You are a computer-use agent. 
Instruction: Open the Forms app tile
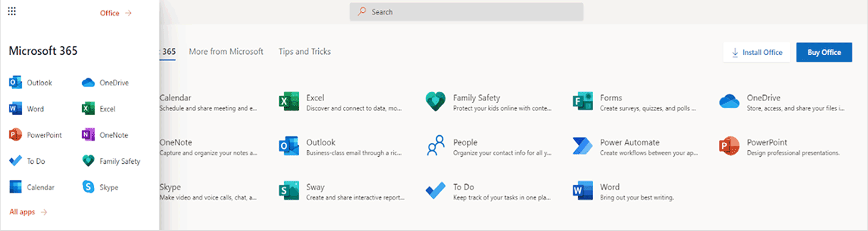coord(635,102)
